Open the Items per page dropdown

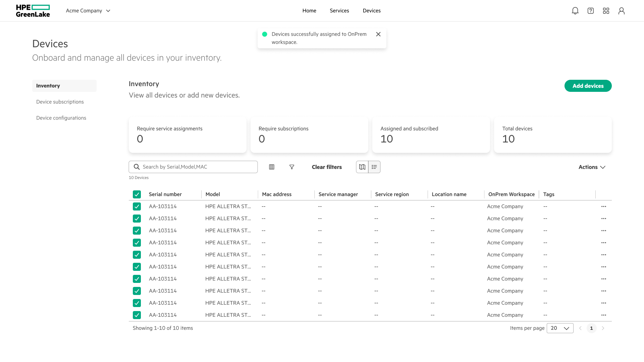(560, 328)
